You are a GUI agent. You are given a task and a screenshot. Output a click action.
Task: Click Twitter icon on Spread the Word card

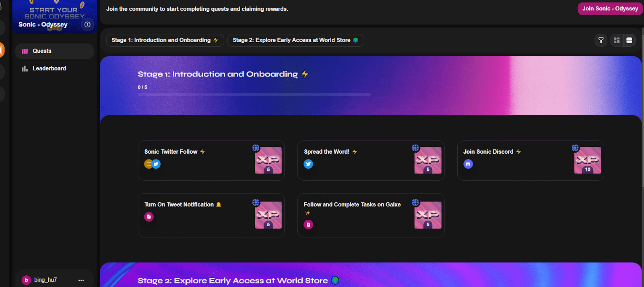tap(308, 164)
